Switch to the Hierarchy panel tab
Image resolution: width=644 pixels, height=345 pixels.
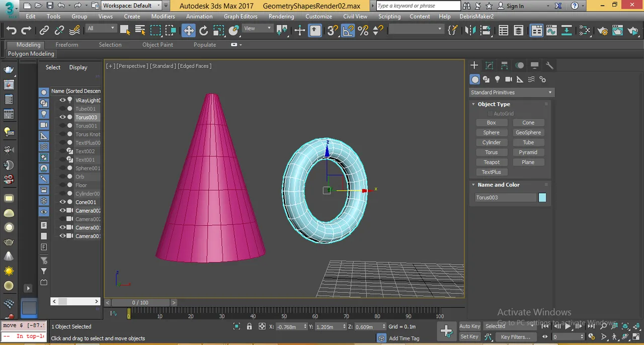[504, 65]
